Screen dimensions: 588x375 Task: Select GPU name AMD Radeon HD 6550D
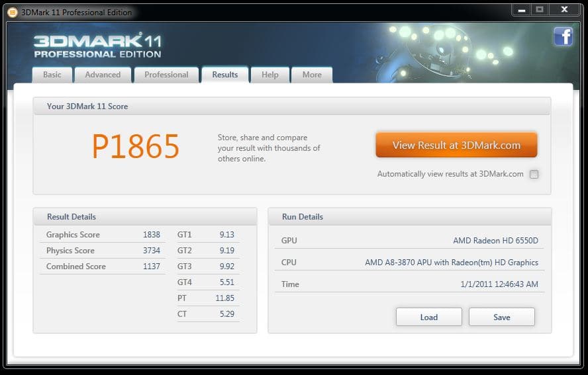click(495, 241)
